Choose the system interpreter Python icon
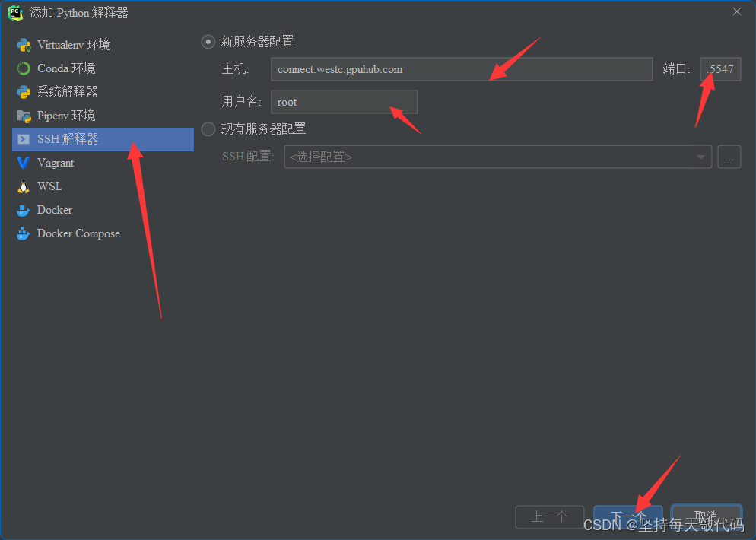 pos(24,91)
